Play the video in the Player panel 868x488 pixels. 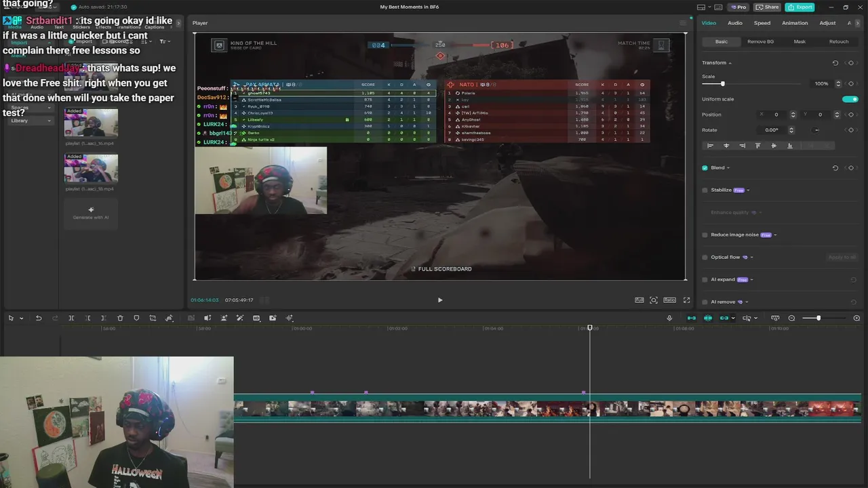(x=439, y=300)
